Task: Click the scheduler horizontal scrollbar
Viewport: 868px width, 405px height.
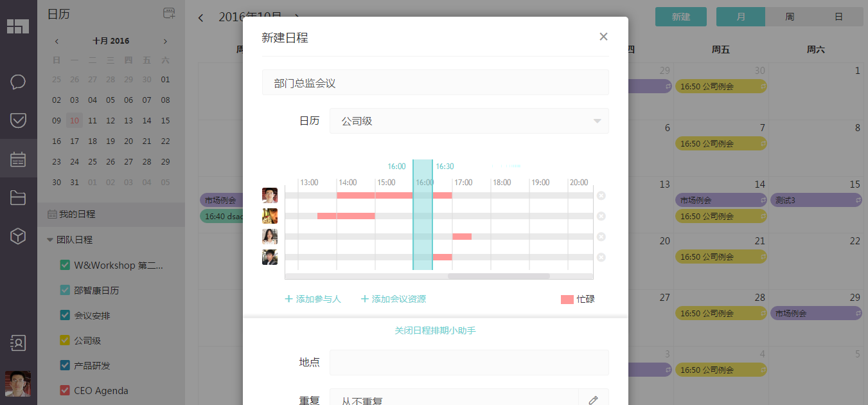Action: (499, 276)
